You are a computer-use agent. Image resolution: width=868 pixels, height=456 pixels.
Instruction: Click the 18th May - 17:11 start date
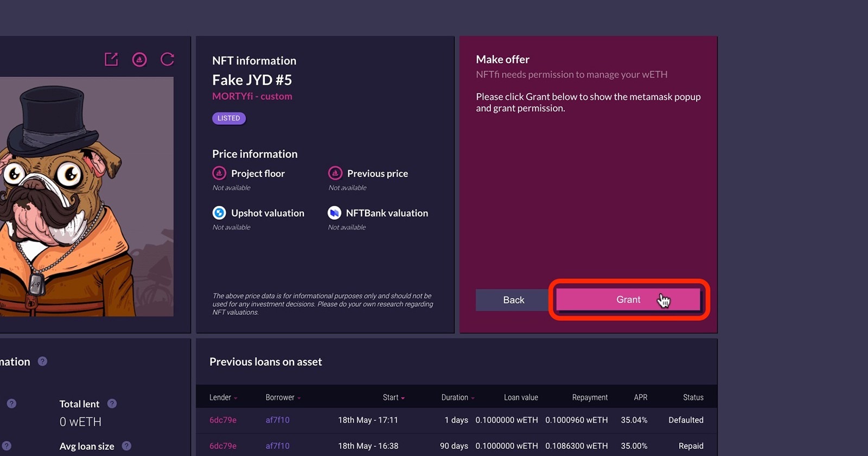368,420
